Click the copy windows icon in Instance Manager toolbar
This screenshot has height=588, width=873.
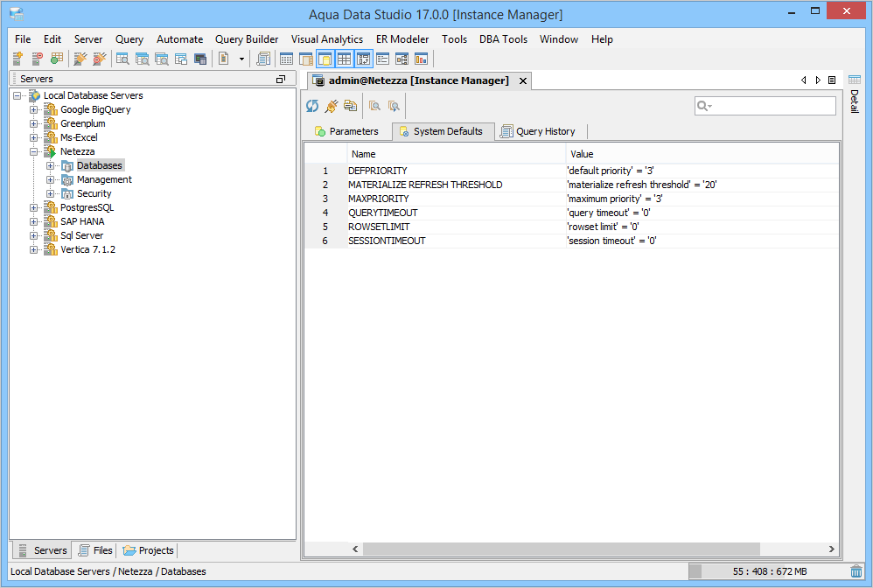(x=350, y=106)
